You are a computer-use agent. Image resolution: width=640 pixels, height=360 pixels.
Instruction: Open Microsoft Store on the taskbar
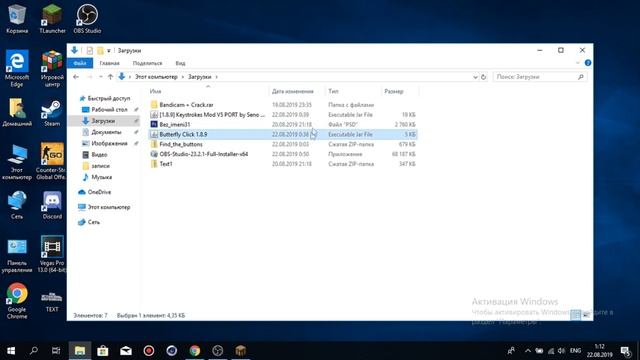click(102, 351)
